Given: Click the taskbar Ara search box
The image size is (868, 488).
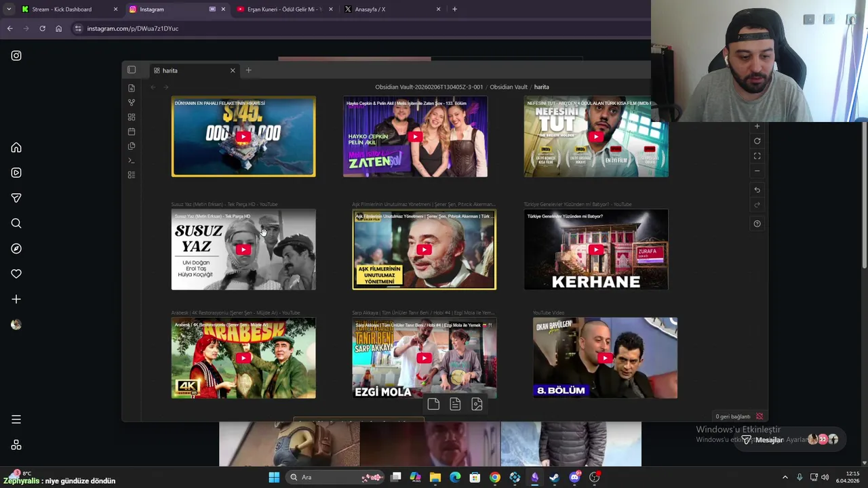Looking at the screenshot, I should pos(336,477).
